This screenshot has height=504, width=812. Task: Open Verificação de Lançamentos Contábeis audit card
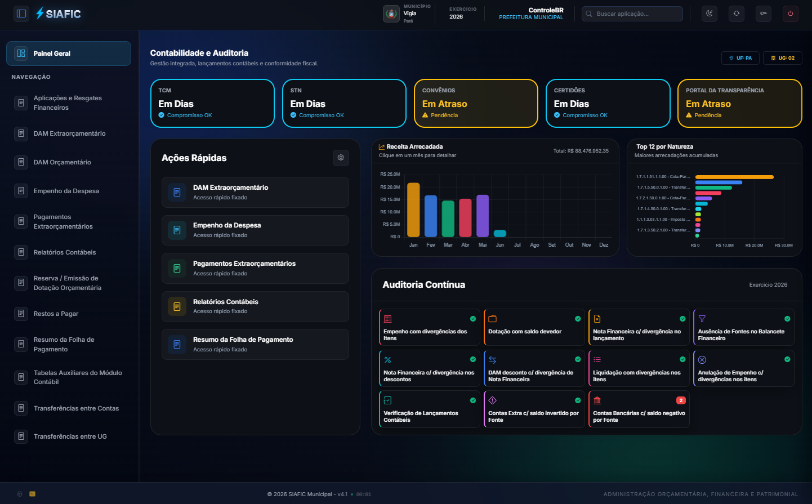pyautogui.click(x=429, y=409)
